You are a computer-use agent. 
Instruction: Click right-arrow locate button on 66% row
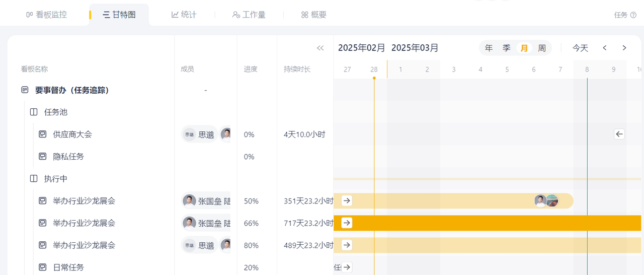(347, 223)
